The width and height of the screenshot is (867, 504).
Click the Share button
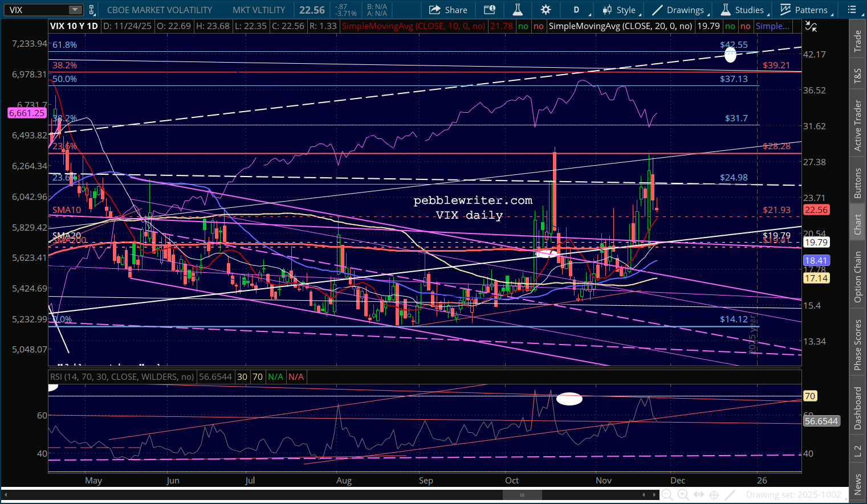pos(448,10)
